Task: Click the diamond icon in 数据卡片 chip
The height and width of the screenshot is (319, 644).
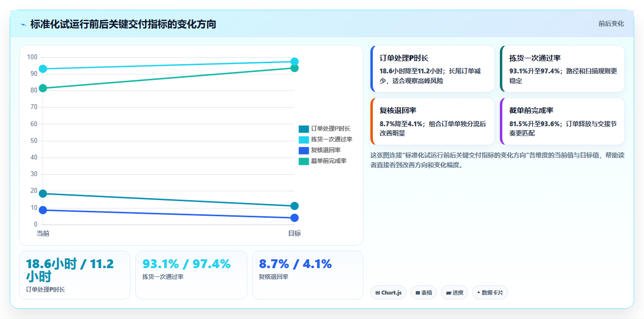Action: point(478,293)
